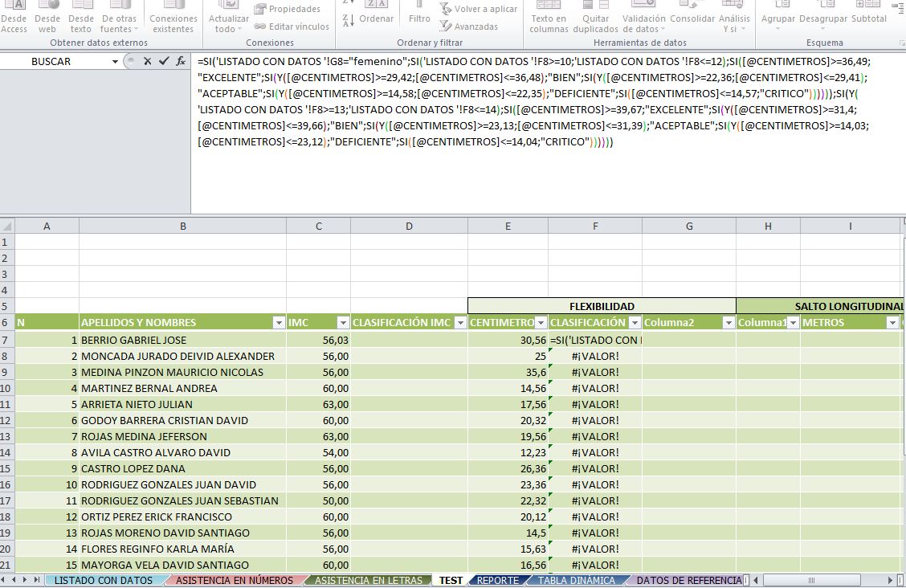
Task: Select the cell BERRIO GABRIEL JOSE
Action: pos(182,341)
